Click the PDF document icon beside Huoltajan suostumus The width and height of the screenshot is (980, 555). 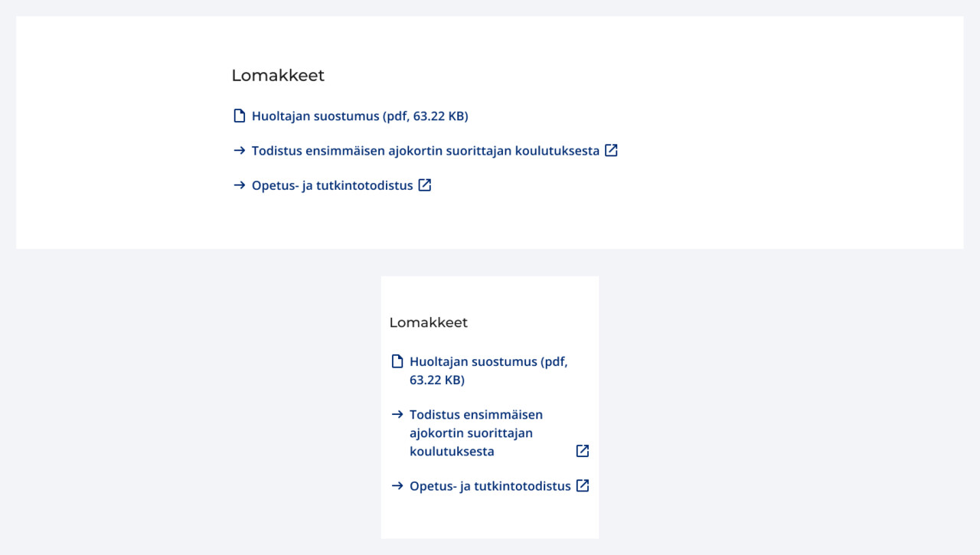coord(239,115)
